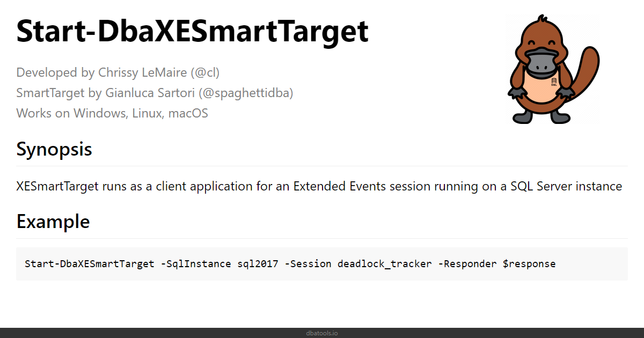Click the dbatools.io footer text
The width and height of the screenshot is (644, 338).
(x=322, y=333)
